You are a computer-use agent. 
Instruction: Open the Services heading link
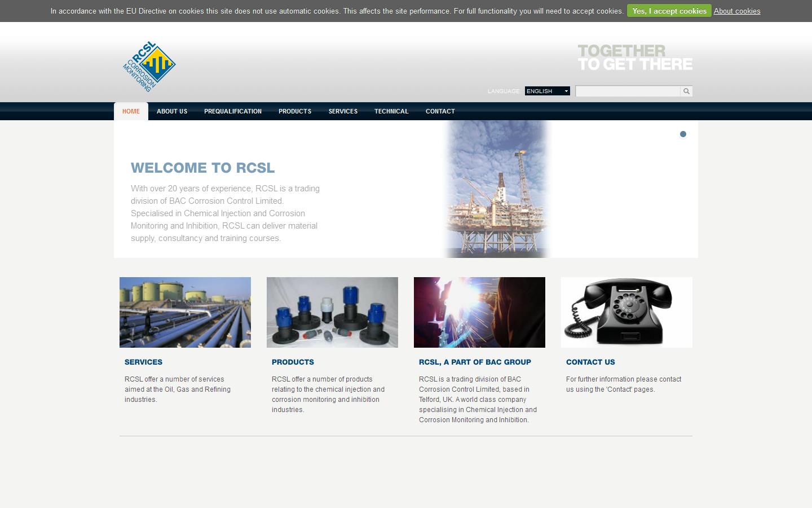pyautogui.click(x=143, y=362)
